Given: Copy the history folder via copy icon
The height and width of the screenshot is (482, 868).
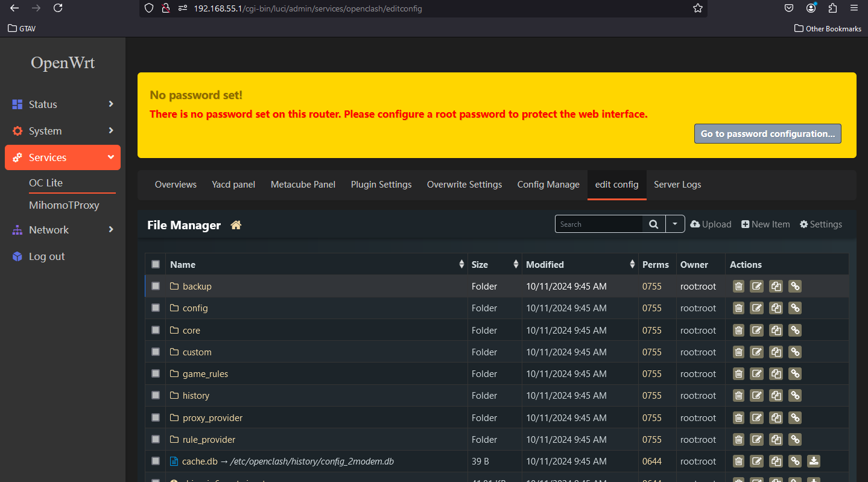Looking at the screenshot, I should coord(776,396).
